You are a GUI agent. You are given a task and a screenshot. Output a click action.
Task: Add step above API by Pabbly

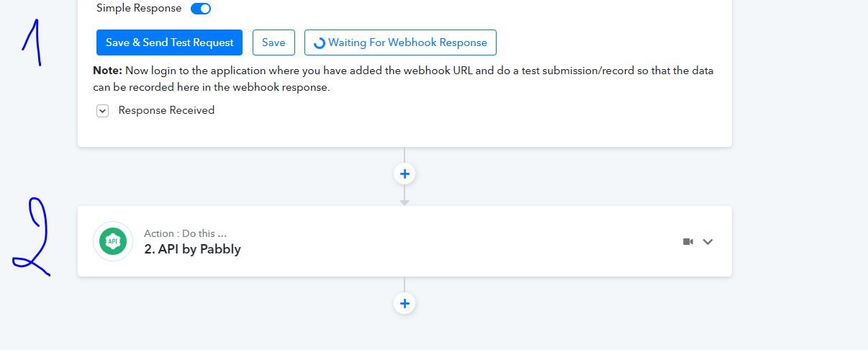[x=404, y=174]
